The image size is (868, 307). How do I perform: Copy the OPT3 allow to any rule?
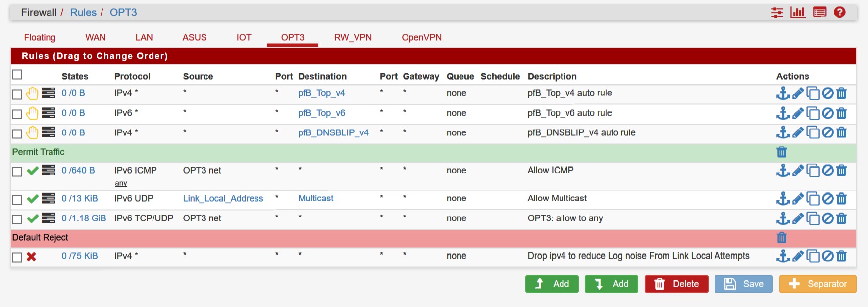coord(813,219)
